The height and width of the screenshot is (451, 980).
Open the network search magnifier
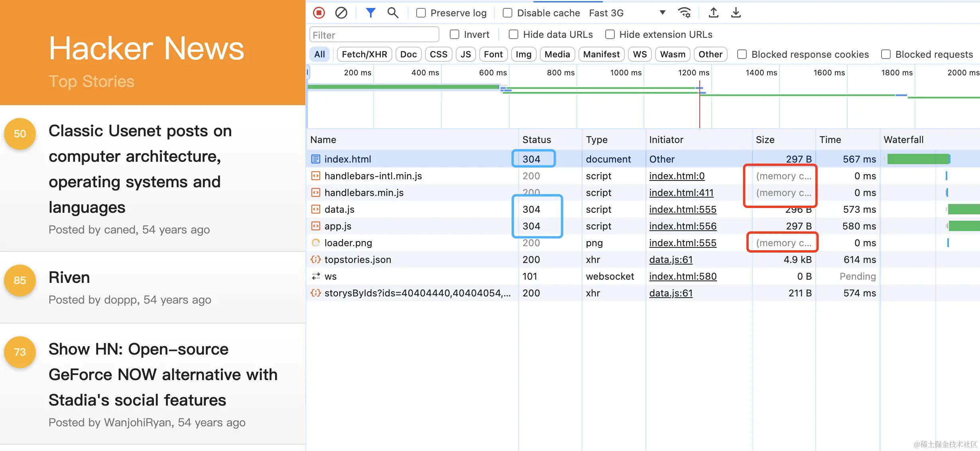[x=393, y=13]
